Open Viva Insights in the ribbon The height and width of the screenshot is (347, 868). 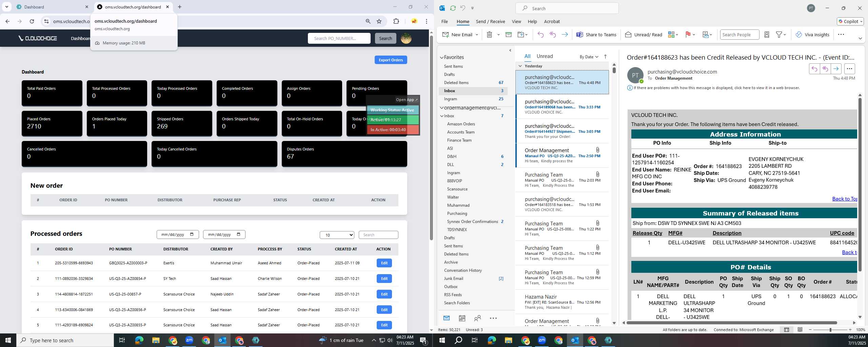(812, 35)
